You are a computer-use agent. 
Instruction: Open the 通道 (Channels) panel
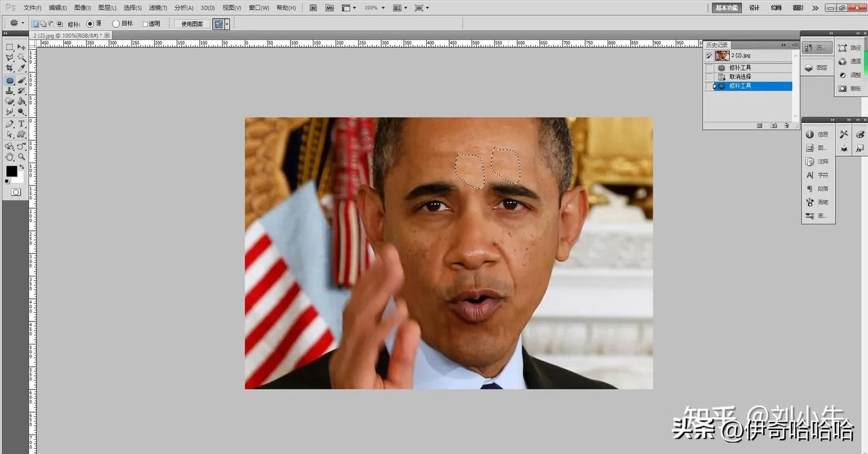(855, 61)
